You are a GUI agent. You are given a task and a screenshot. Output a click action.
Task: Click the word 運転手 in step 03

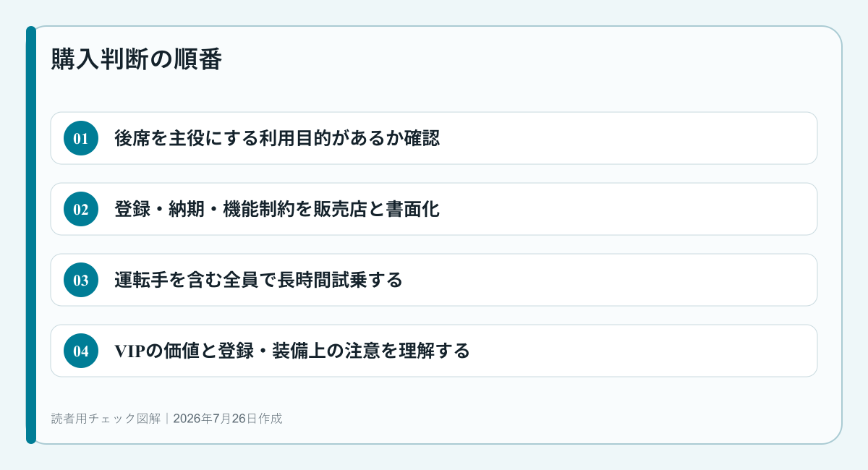[x=141, y=280]
